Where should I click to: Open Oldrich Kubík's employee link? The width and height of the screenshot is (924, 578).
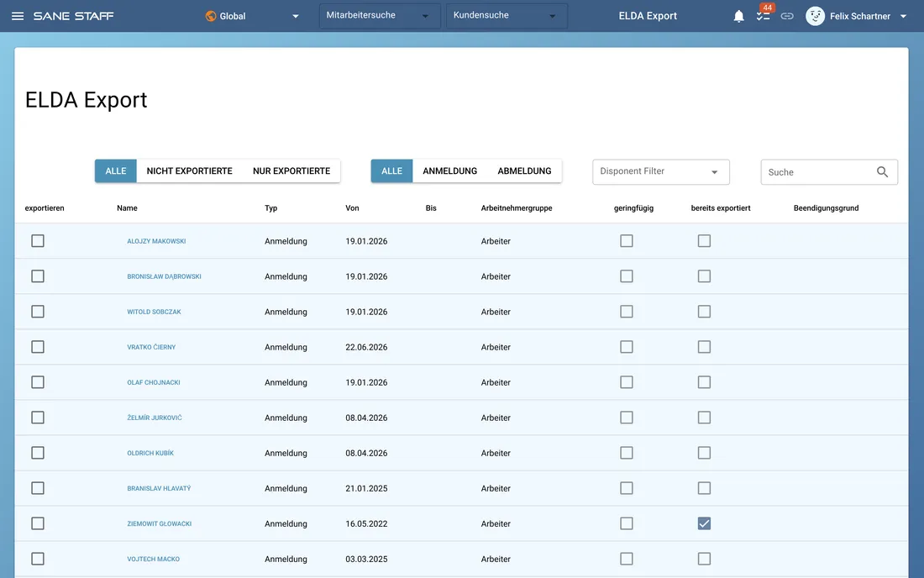click(150, 453)
